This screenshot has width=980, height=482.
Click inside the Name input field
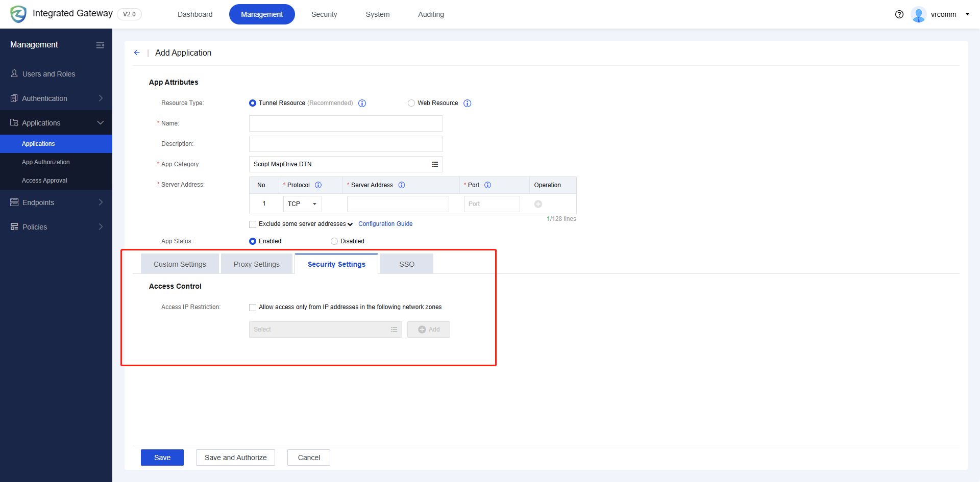tap(346, 123)
